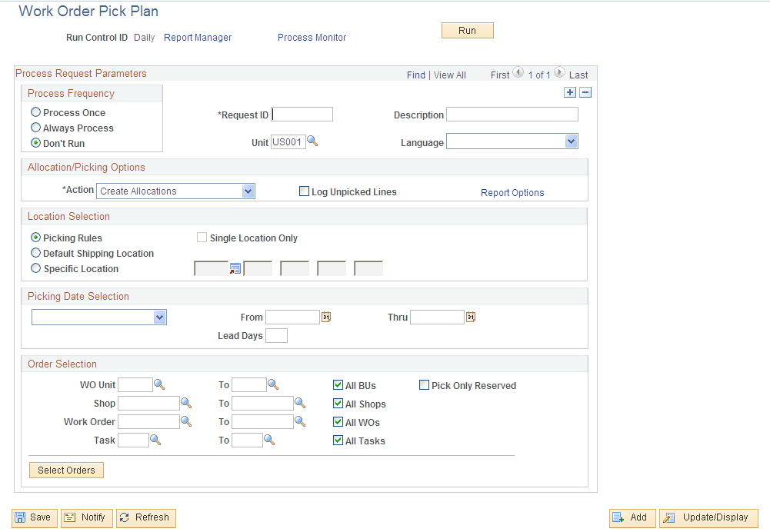Open the Picking Date Selection dropdown
Screen dimensions: 770x532
160,316
